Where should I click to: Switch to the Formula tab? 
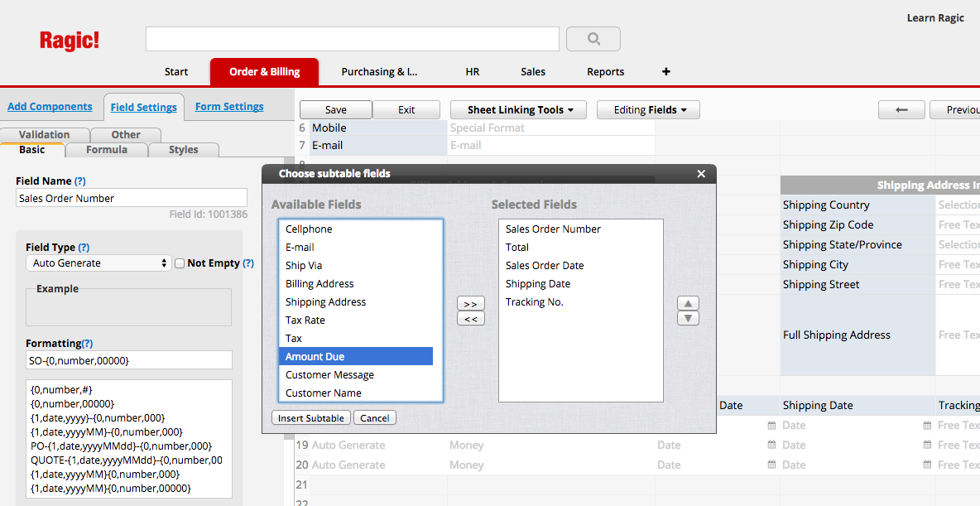107,150
